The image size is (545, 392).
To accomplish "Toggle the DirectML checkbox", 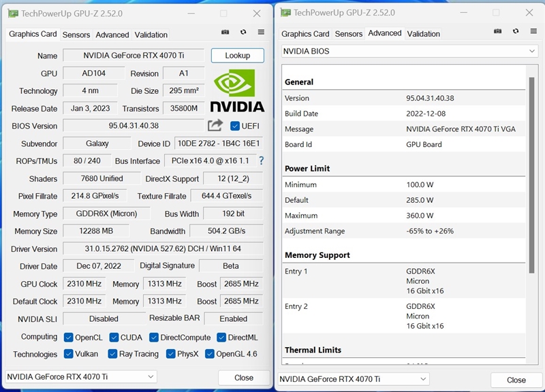I will tap(221, 337).
